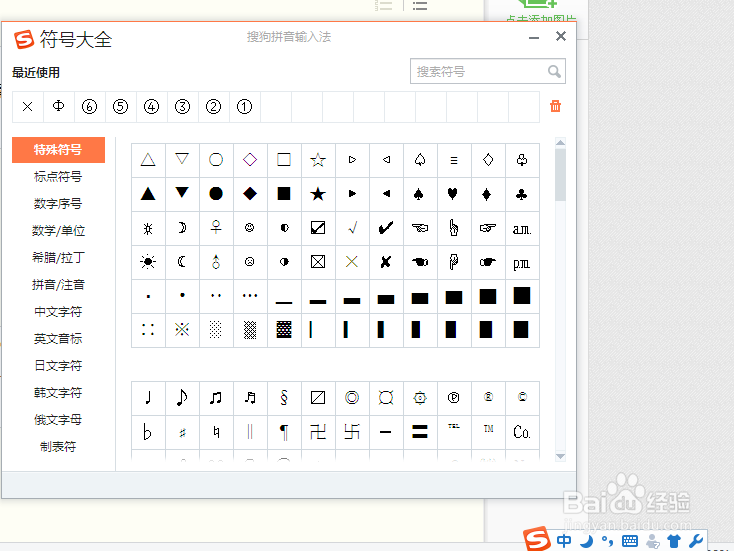Clear recent symbols with the trash icon
734x551 pixels.
pyautogui.click(x=555, y=106)
